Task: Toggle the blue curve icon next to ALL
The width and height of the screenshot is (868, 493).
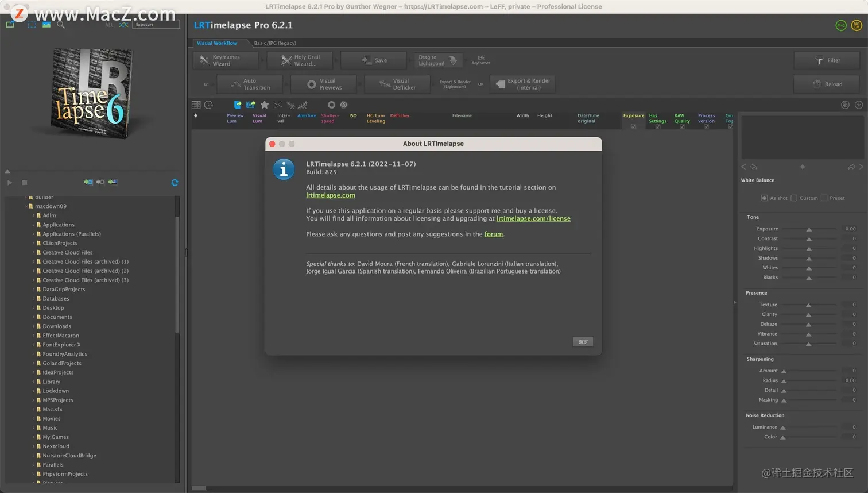Action: (x=123, y=25)
